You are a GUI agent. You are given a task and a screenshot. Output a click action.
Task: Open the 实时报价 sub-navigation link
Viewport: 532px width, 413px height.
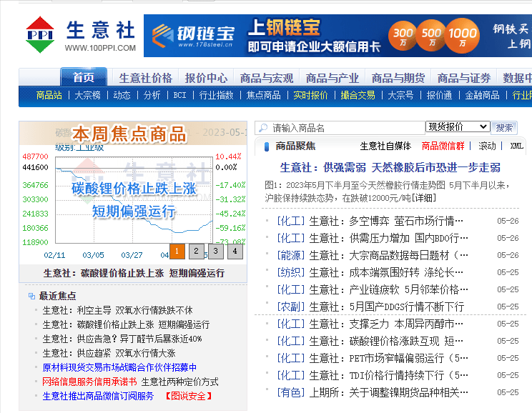coord(310,95)
